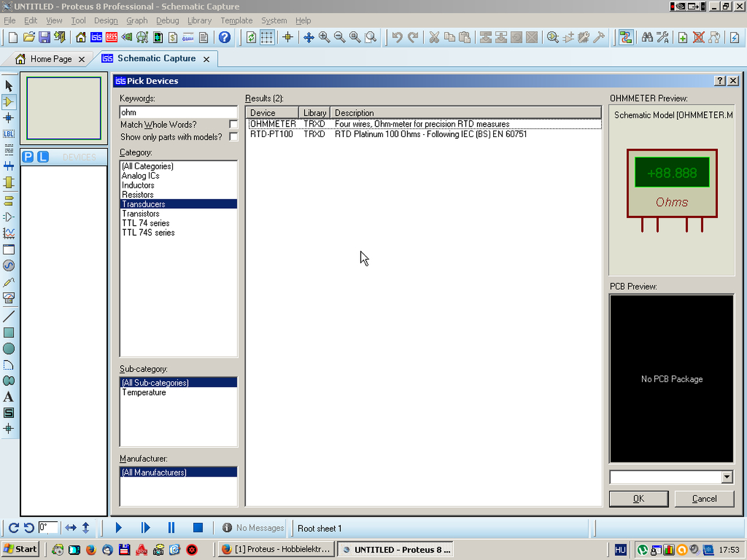Open the Bill of Materials dollar icon

pyautogui.click(x=173, y=37)
